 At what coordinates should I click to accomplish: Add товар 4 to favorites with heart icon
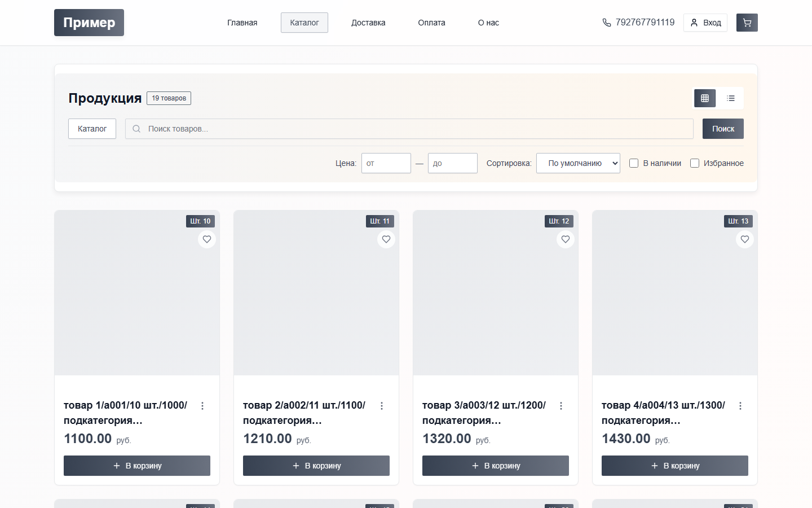[745, 239]
